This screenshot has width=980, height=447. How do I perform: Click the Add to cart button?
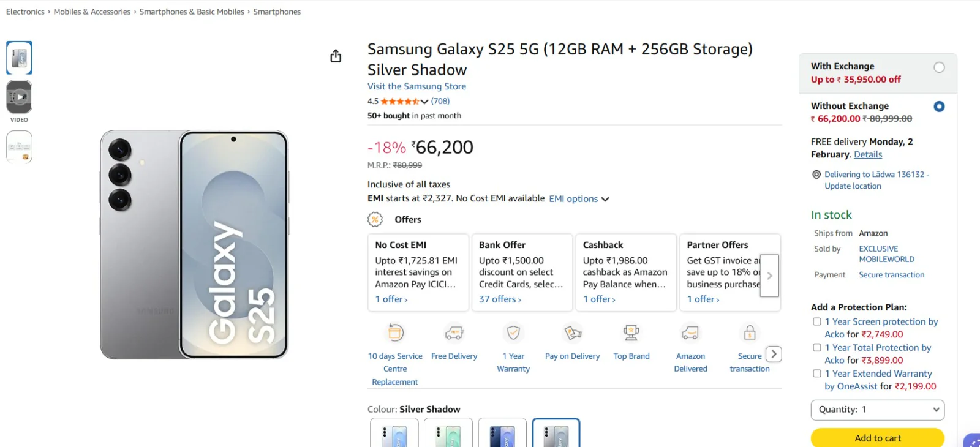coord(877,437)
